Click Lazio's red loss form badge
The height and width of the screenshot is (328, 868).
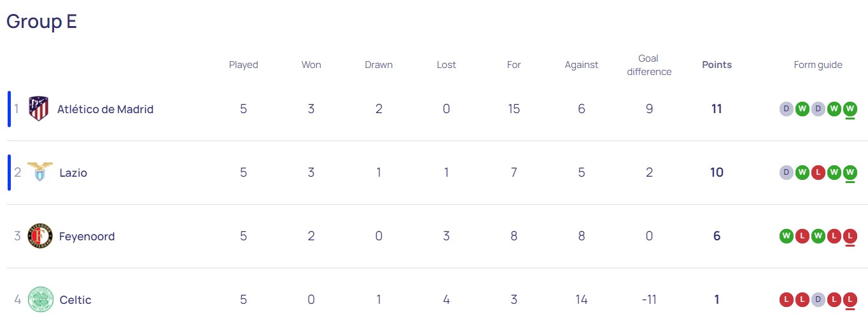(x=818, y=172)
